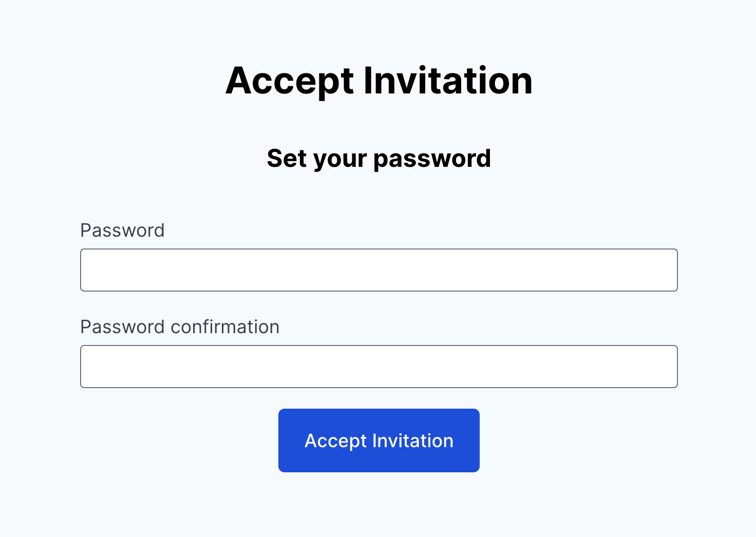The width and height of the screenshot is (756, 537).
Task: Click the bold text under the main title
Action: coord(379,158)
